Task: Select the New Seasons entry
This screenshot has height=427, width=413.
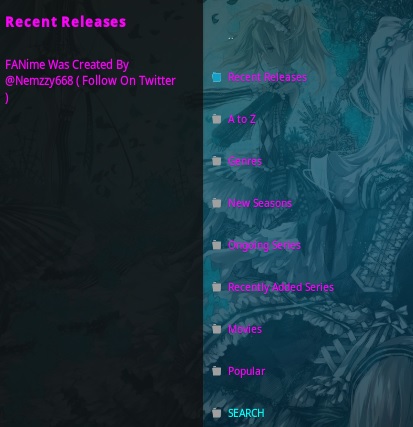Action: pyautogui.click(x=260, y=203)
